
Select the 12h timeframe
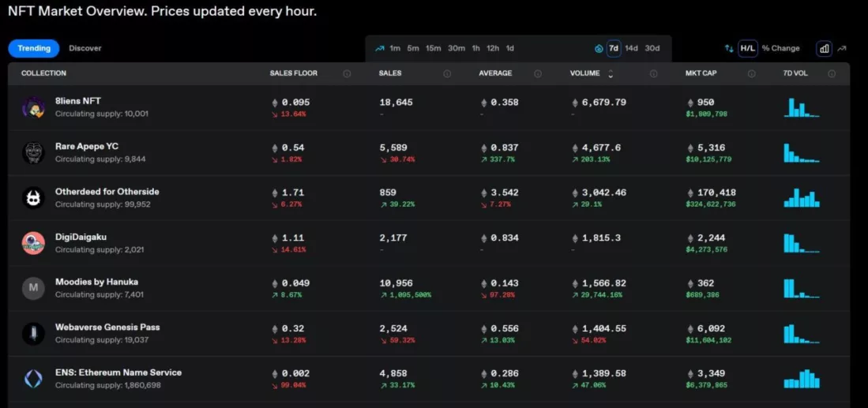[x=493, y=48]
